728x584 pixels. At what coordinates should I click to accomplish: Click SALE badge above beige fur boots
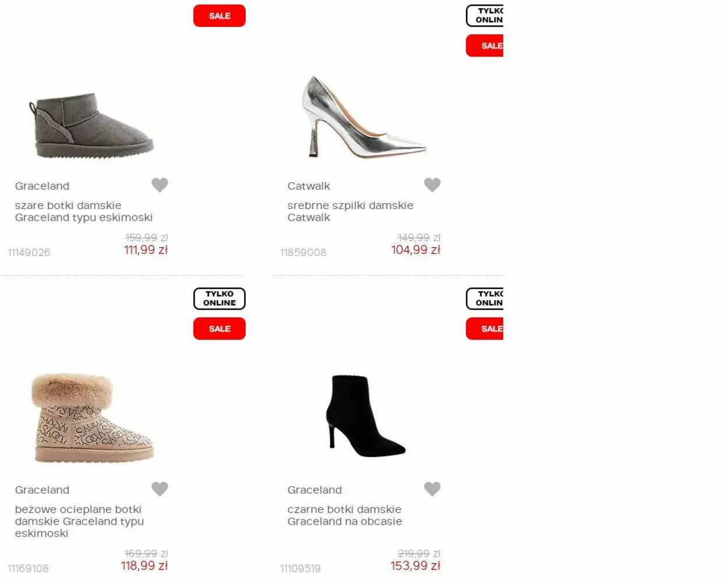(x=220, y=328)
